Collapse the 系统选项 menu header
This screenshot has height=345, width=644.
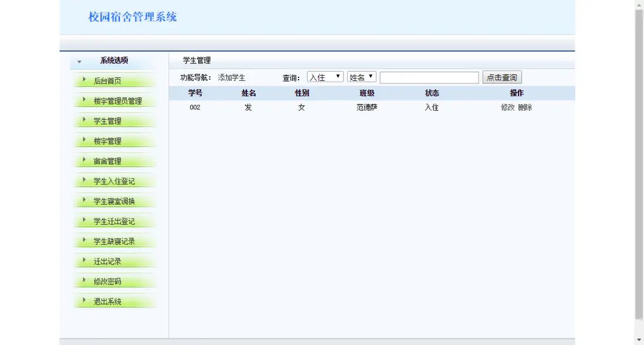click(79, 61)
